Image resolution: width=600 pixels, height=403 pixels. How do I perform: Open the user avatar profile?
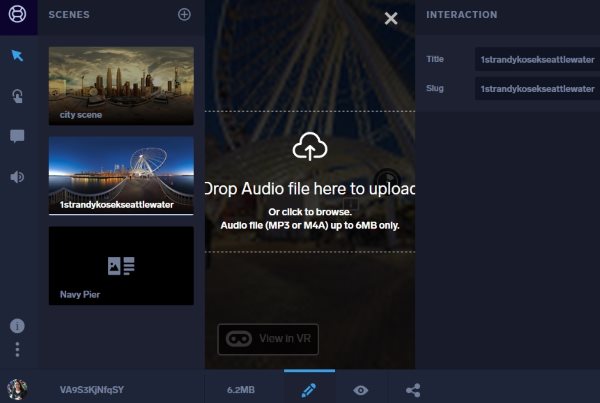pyautogui.click(x=17, y=390)
